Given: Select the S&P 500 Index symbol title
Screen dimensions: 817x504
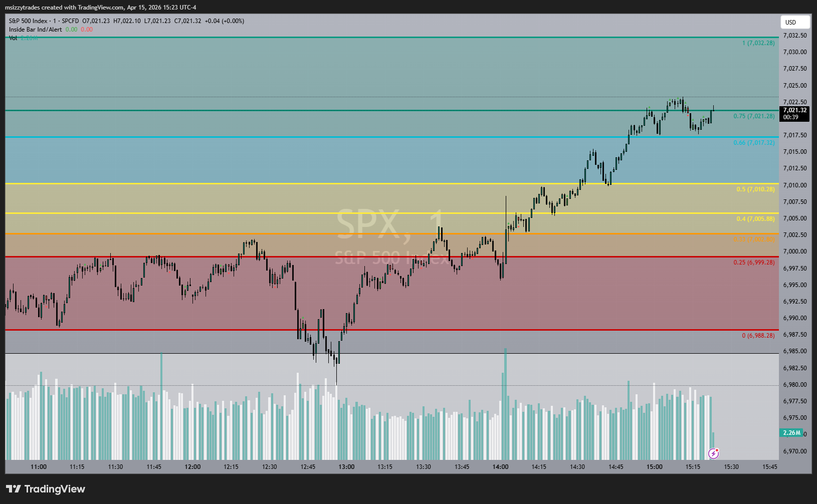Looking at the screenshot, I should pos(28,21).
